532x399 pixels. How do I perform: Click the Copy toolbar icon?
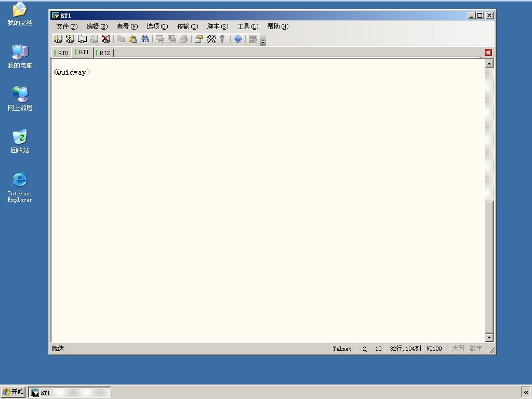point(121,39)
